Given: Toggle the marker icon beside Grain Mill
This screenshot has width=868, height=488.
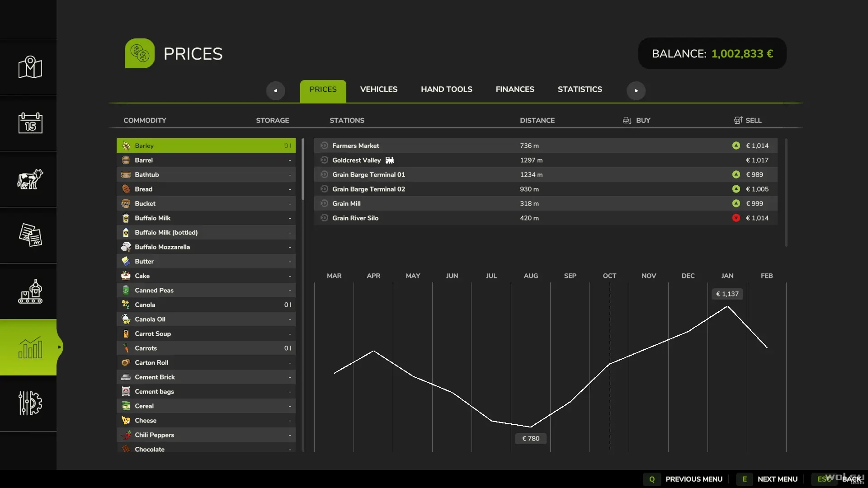Looking at the screenshot, I should (x=324, y=203).
